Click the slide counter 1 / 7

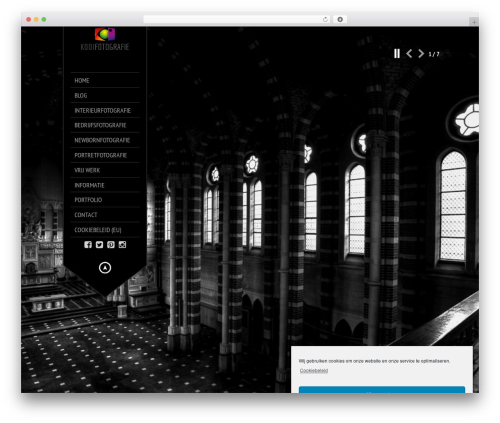point(434,54)
